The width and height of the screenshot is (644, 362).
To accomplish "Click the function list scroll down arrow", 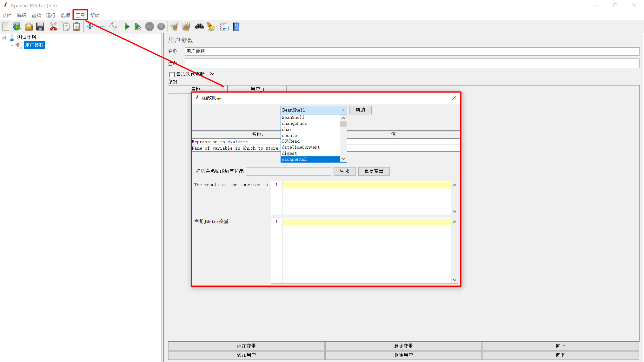I will [x=343, y=159].
